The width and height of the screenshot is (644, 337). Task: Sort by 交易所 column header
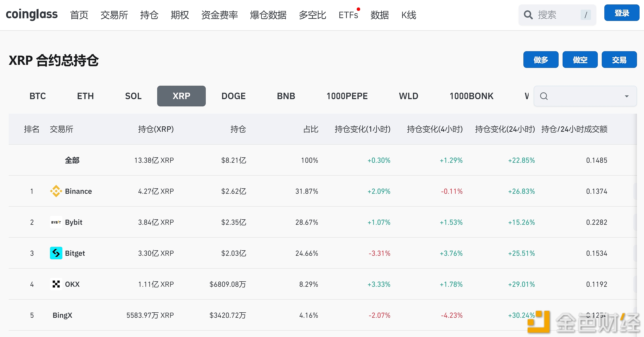click(61, 129)
